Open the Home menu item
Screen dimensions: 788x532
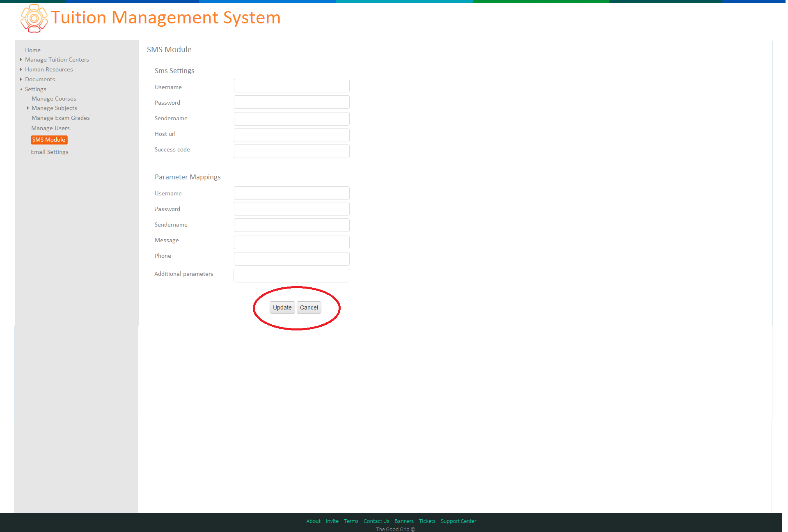coord(33,50)
